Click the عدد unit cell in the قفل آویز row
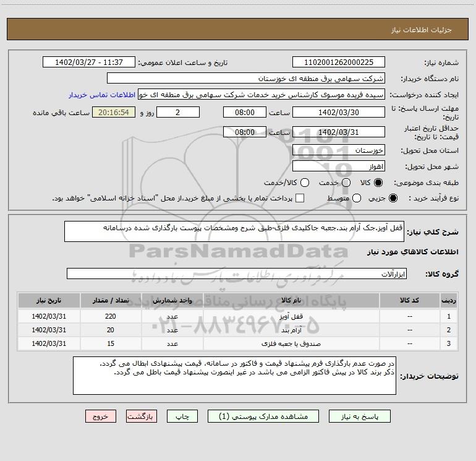 (x=172, y=316)
